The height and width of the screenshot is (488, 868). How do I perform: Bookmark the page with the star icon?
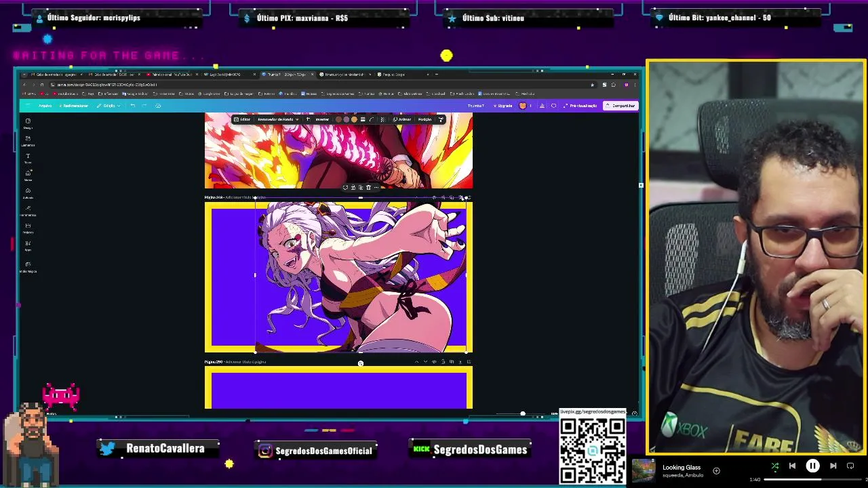point(592,85)
